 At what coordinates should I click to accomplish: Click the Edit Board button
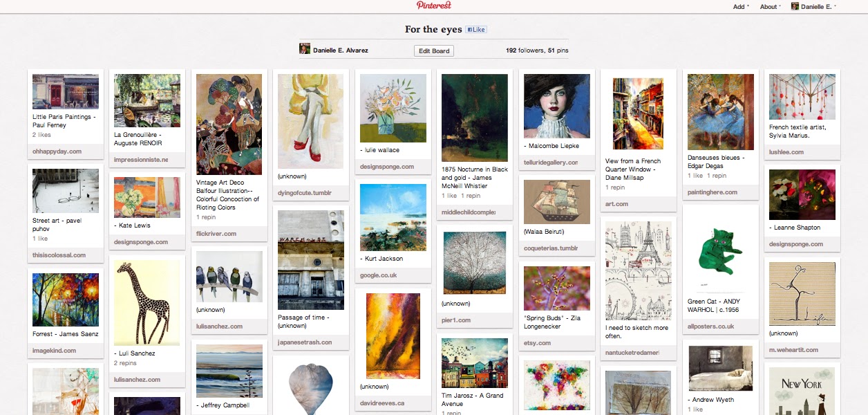434,50
